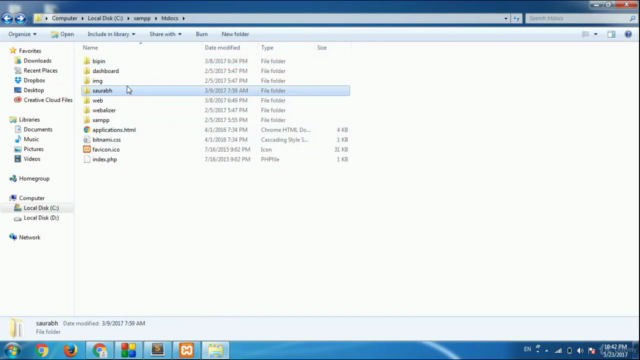Click Open in the toolbar
This screenshot has width=640, height=360.
click(x=62, y=34)
